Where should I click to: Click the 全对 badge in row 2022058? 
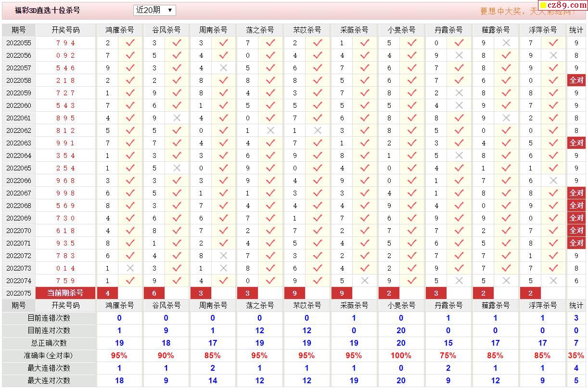point(576,80)
